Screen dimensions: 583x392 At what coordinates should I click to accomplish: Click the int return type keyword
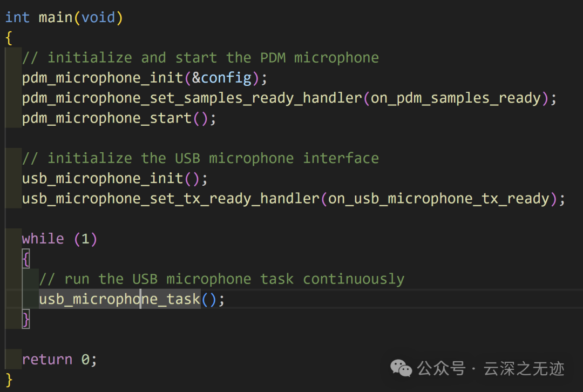tap(17, 17)
